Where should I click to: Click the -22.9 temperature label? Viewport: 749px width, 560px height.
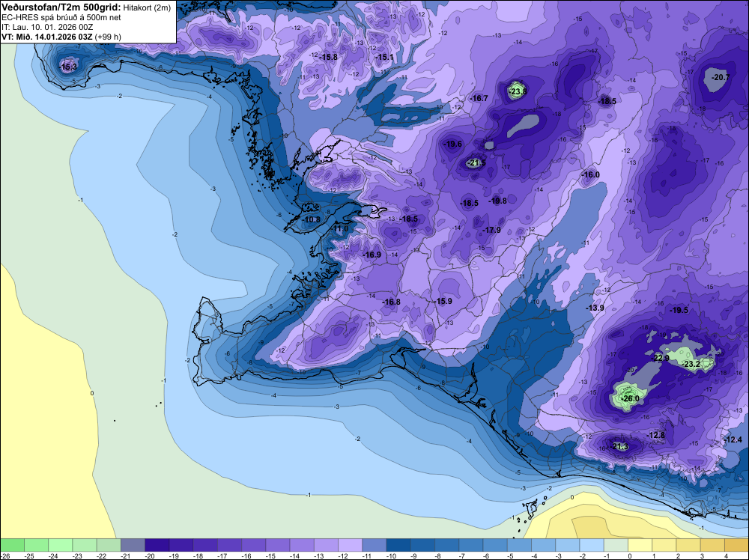click(x=661, y=358)
